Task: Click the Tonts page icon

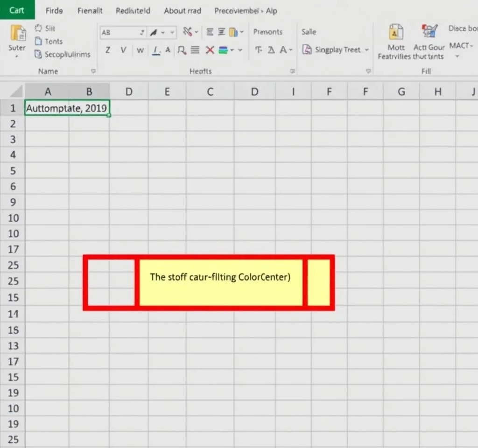Action: 39,42
